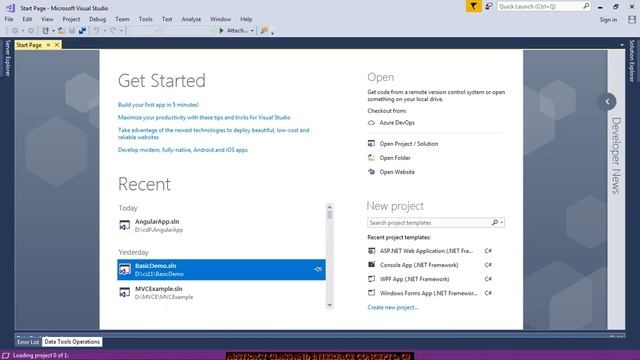Open the Redo history dropdown arrow
Screen dimensions: 640x360
click(x=121, y=31)
